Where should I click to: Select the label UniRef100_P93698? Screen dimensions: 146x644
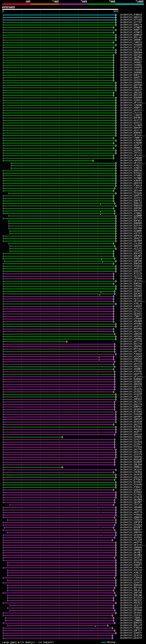pyautogui.click(x=131, y=45)
